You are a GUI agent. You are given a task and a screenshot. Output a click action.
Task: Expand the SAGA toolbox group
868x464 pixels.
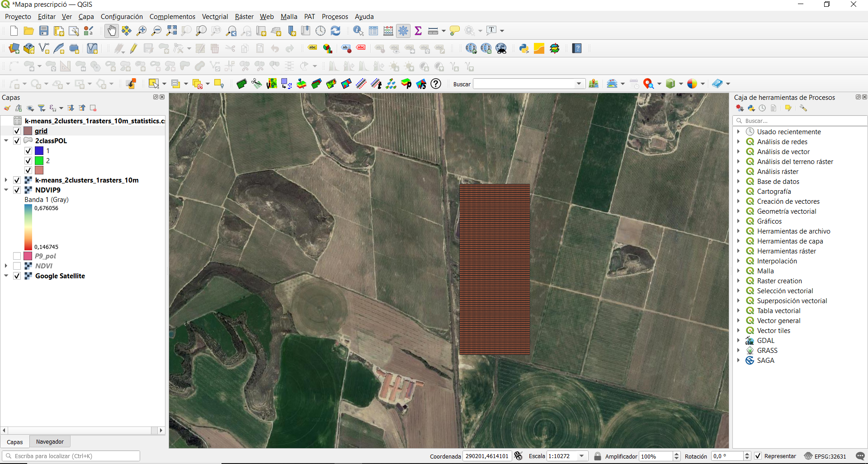tap(738, 361)
